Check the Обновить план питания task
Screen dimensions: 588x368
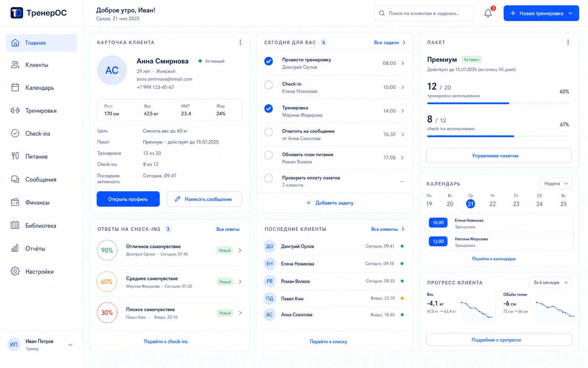point(269,155)
